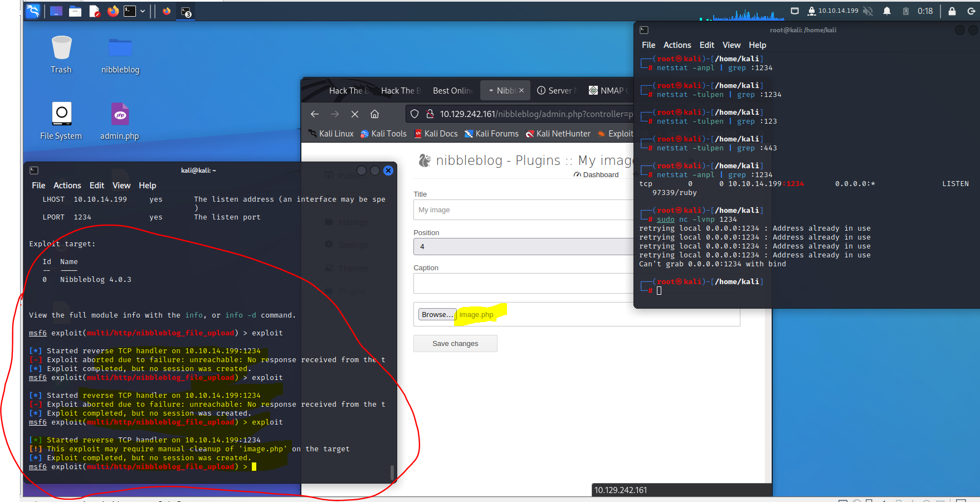Open Actions menu in kali@kali terminal
Screen dimensions: 980x502
pos(67,186)
